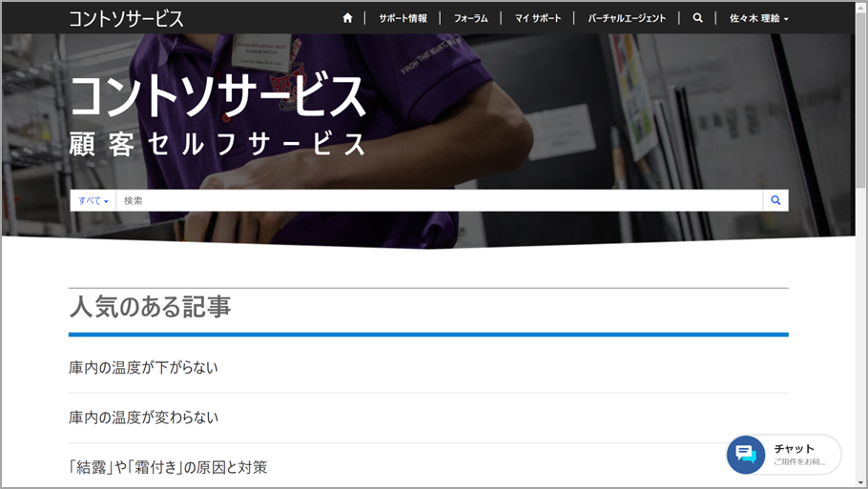Go to the フォーラム menu item
Image resolution: width=868 pixels, height=489 pixels.
click(x=470, y=18)
